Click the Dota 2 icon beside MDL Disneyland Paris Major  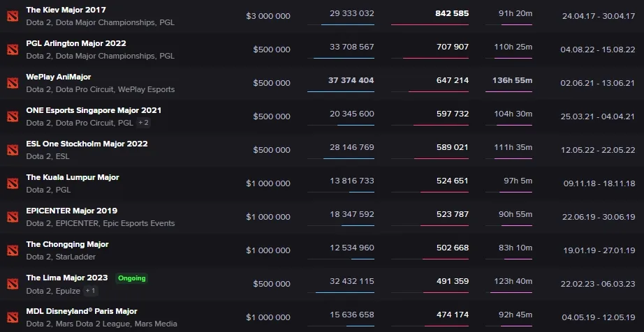[13, 317]
